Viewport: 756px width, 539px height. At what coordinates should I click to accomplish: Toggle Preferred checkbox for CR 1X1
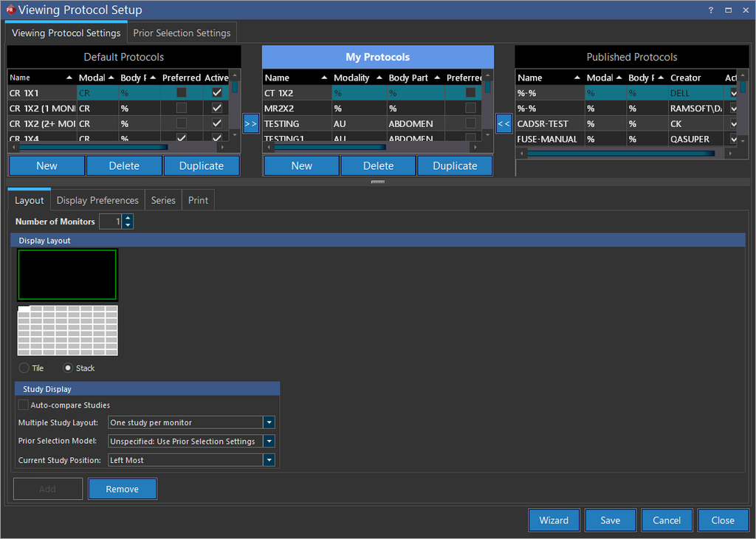point(182,93)
